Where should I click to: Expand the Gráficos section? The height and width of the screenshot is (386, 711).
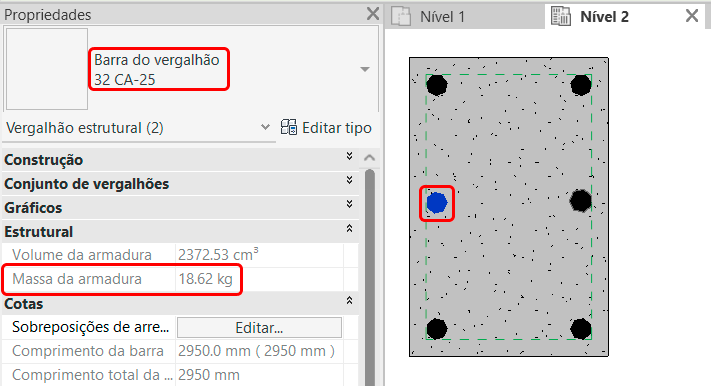point(349,204)
